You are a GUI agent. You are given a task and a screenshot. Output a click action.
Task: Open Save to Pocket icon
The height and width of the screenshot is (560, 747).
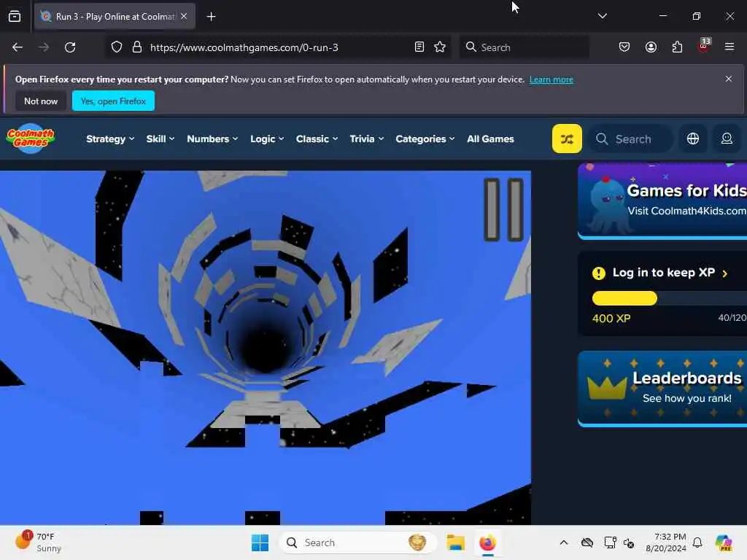pos(624,47)
